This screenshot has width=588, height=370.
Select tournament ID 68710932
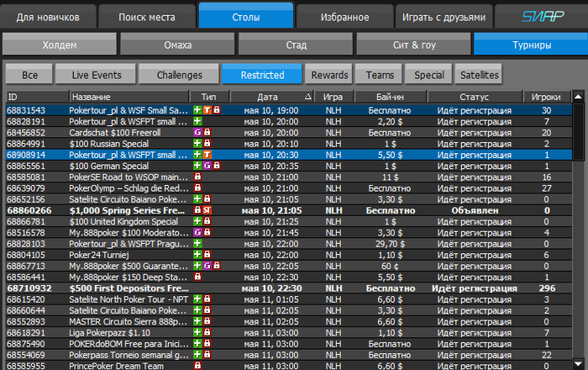[x=29, y=288]
